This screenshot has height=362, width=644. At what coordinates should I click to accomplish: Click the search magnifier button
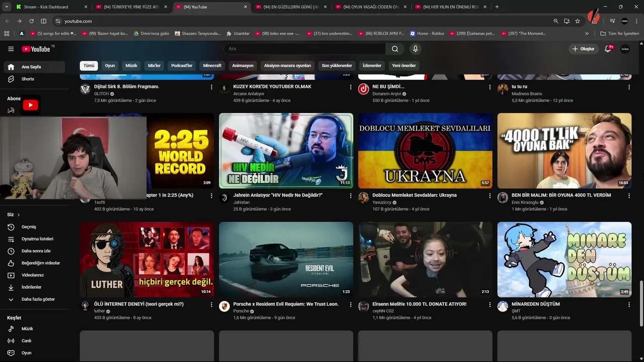(395, 49)
